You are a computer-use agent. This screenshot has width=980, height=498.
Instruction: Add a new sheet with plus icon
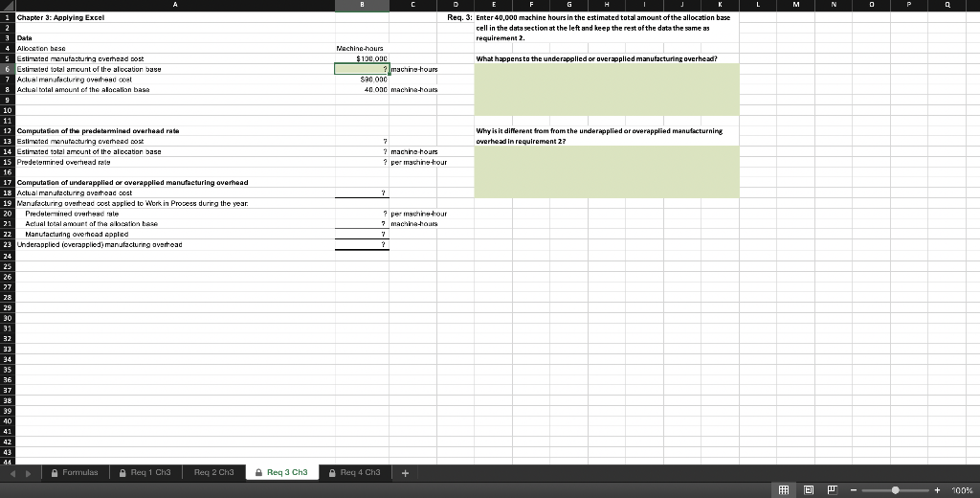pyautogui.click(x=405, y=473)
